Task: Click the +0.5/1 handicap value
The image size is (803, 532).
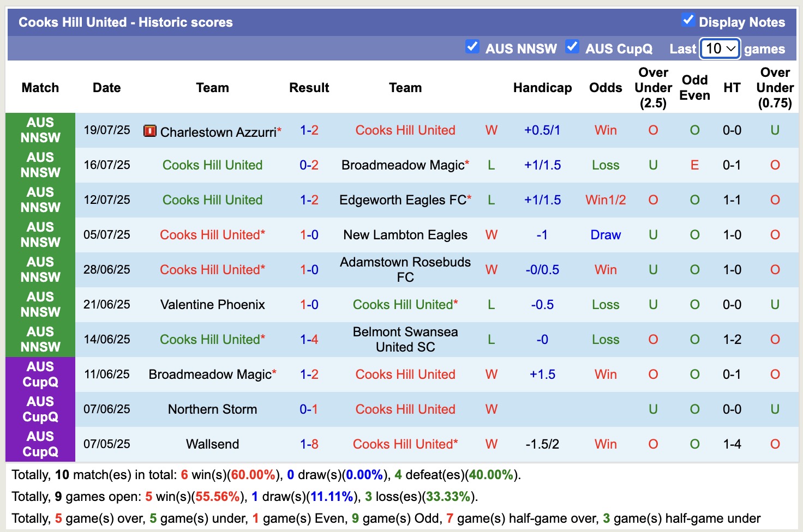Action: 542,130
